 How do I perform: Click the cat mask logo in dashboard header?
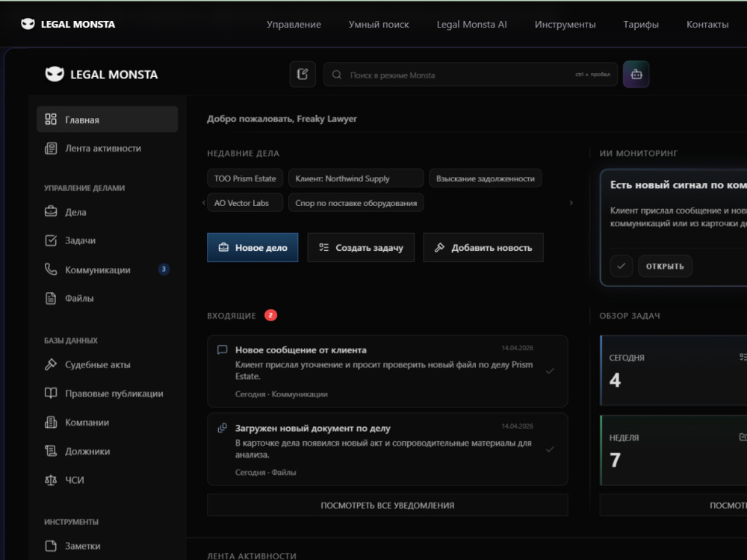(55, 74)
